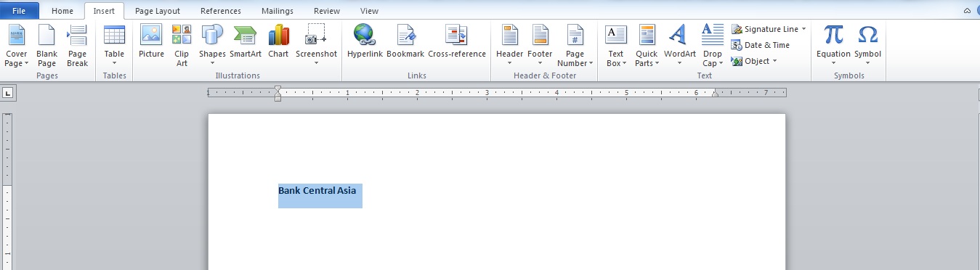
Task: Insert WordArt text
Action: point(679,45)
